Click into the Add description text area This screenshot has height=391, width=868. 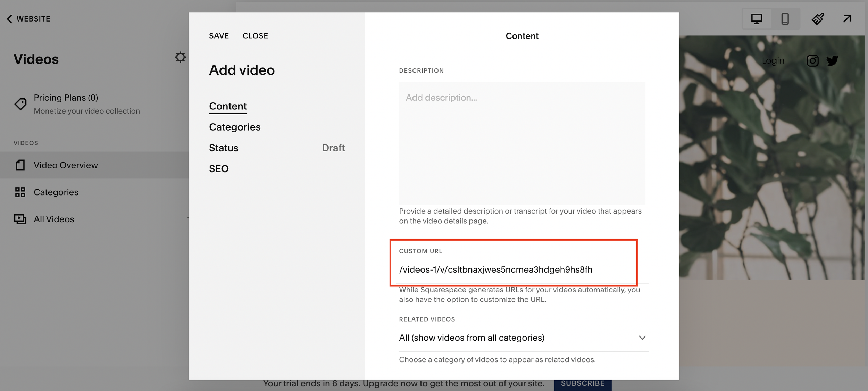(x=522, y=143)
